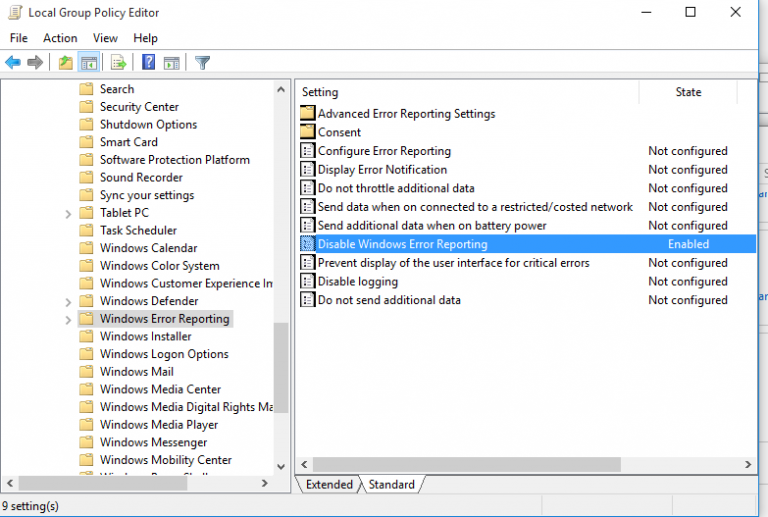Image resolution: width=768 pixels, height=517 pixels.
Task: Open Help via blue question mark icon
Action: pos(148,63)
